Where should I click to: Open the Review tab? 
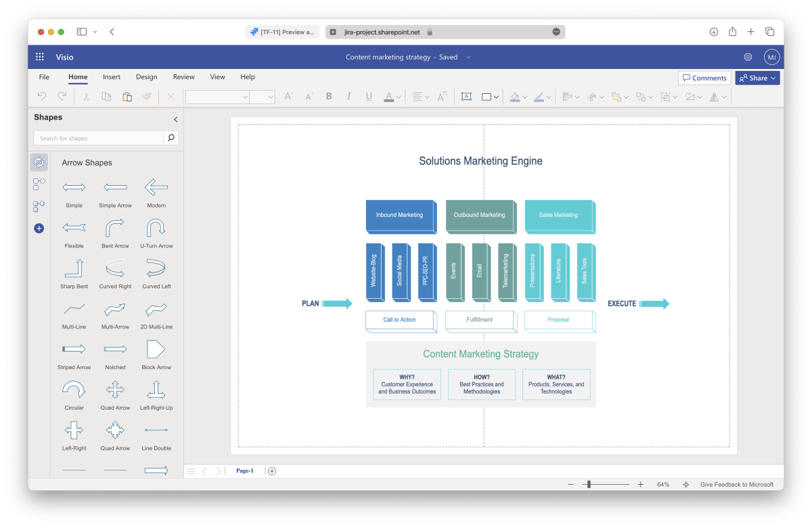(183, 77)
